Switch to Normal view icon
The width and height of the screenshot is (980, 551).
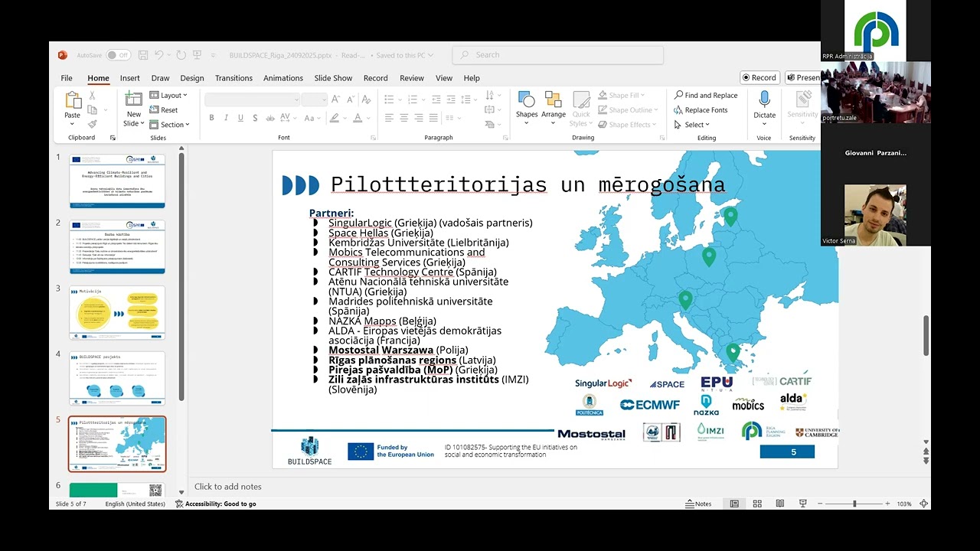pos(734,504)
